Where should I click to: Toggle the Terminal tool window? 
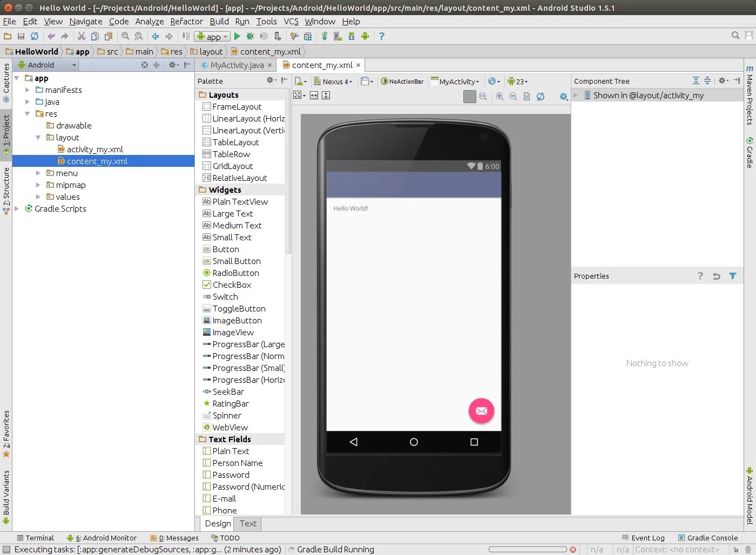click(36, 538)
